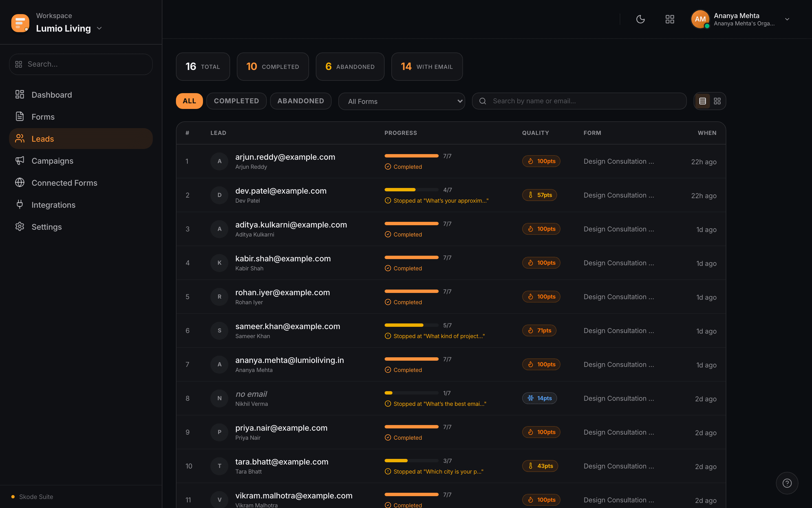
Task: Expand the Lumio Living workspace chevron
Action: pos(99,28)
